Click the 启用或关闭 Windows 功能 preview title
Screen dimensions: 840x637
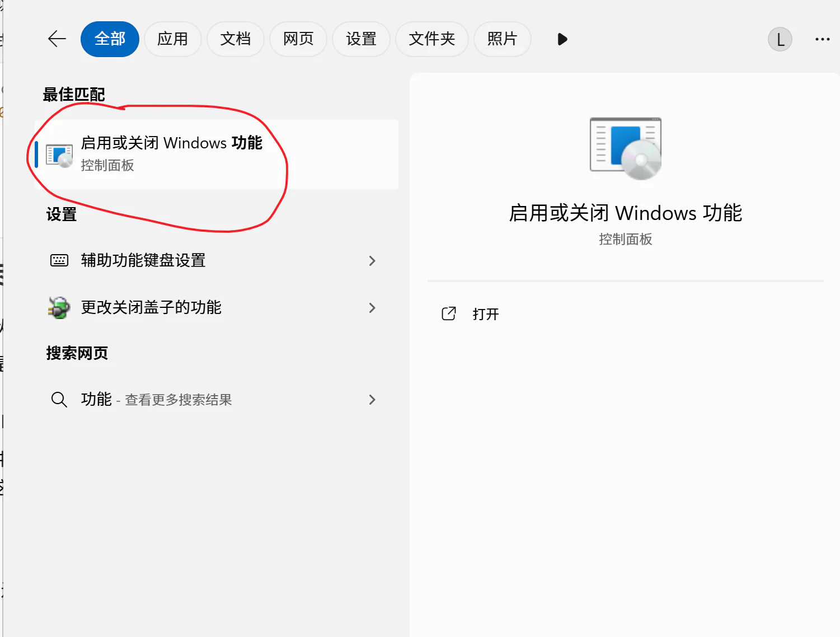click(626, 213)
